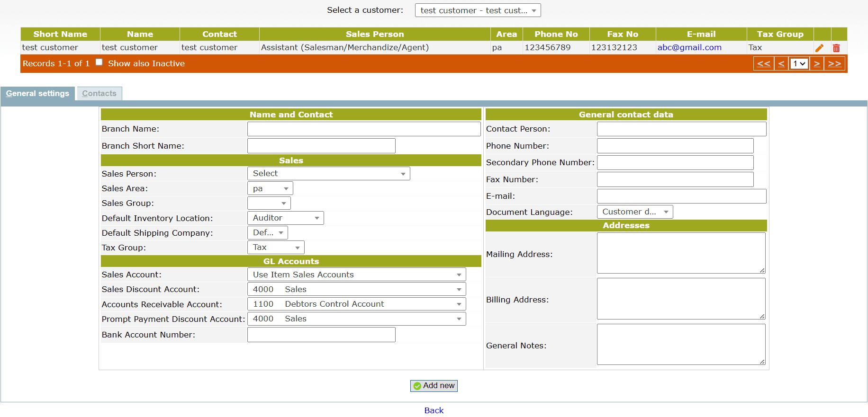Go to the next page of records
The image size is (868, 417).
pyautogui.click(x=817, y=63)
